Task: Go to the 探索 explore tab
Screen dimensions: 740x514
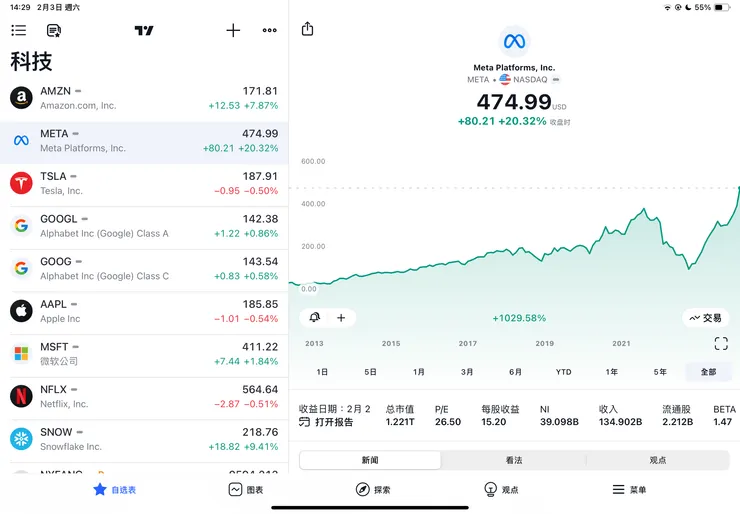Action: pos(373,489)
